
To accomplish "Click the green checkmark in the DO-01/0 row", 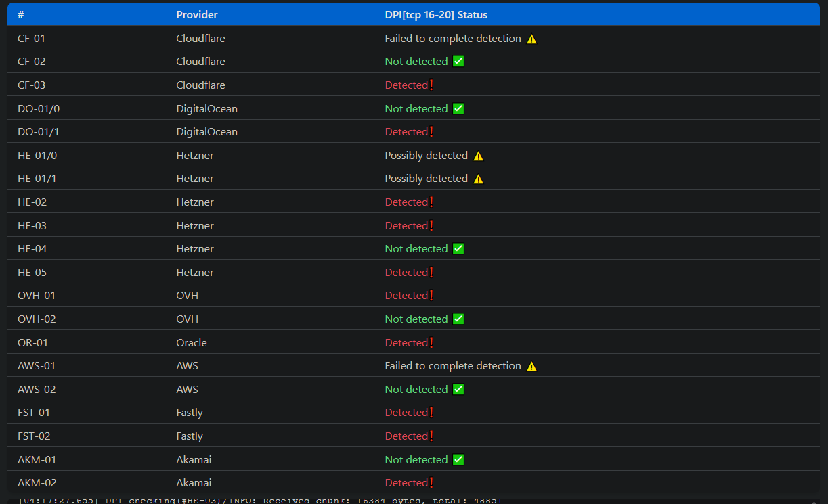I will pos(458,108).
